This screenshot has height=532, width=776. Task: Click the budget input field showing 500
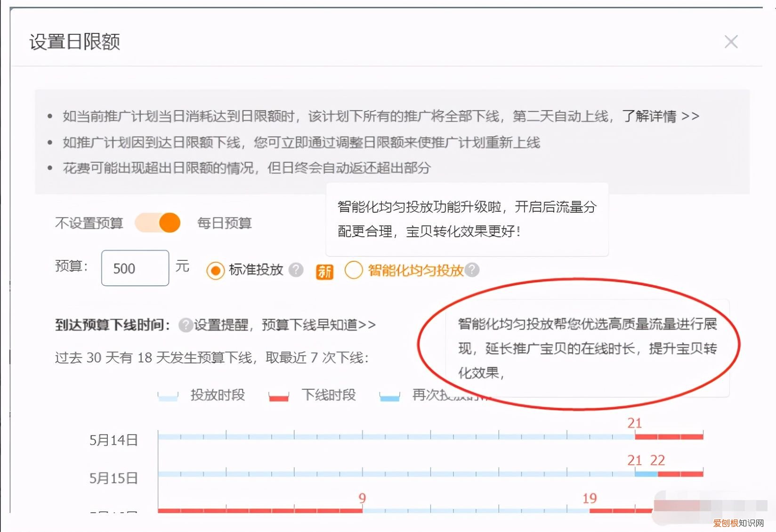[x=134, y=268]
